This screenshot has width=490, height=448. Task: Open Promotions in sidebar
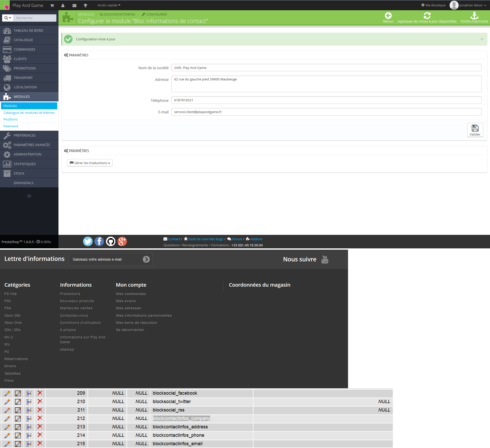(x=29, y=68)
